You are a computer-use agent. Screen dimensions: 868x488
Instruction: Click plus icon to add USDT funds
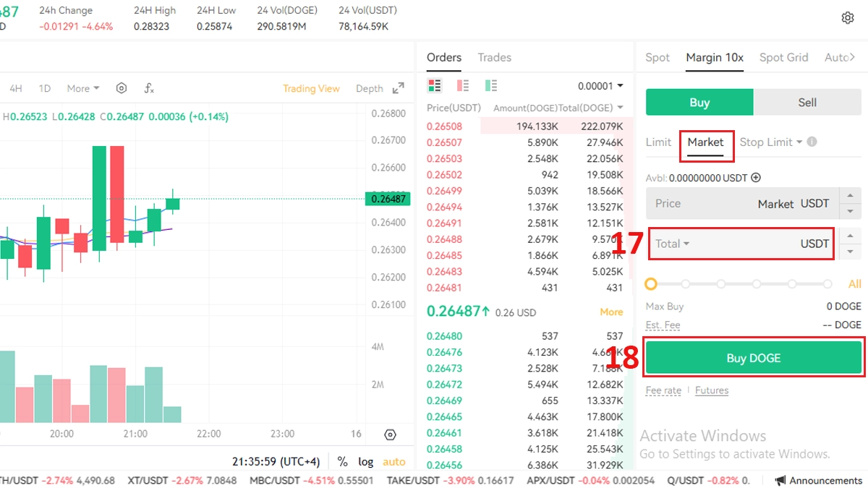756,177
